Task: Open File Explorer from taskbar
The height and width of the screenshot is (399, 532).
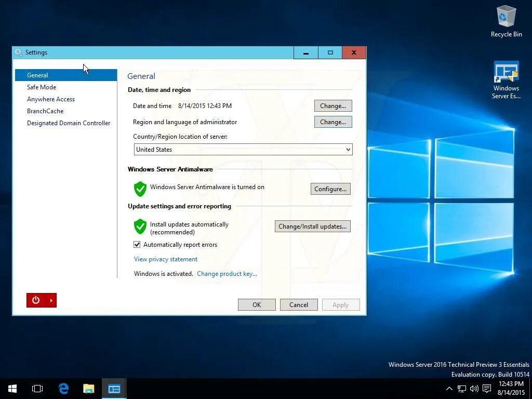Action: tap(88, 389)
